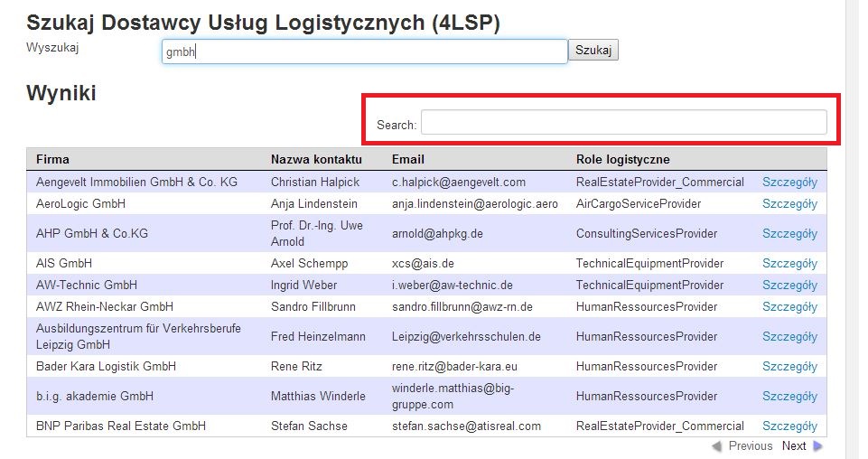Viewport: 868px width, 459px height.
Task: Select the AeroLogic GmbH company name
Action: click(x=80, y=204)
